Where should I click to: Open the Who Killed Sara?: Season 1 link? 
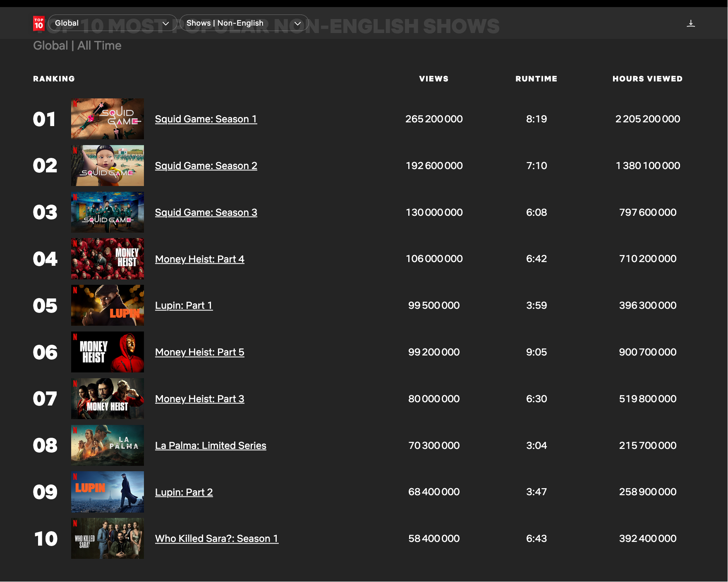tap(217, 539)
